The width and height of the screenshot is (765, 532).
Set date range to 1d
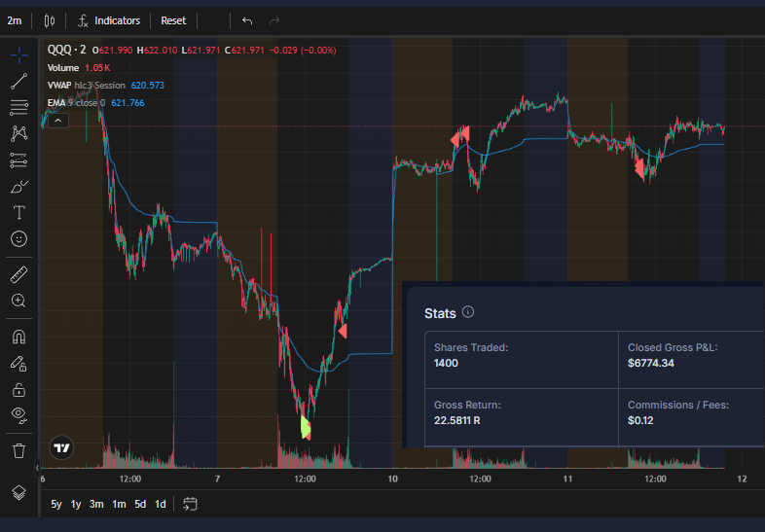click(x=160, y=504)
